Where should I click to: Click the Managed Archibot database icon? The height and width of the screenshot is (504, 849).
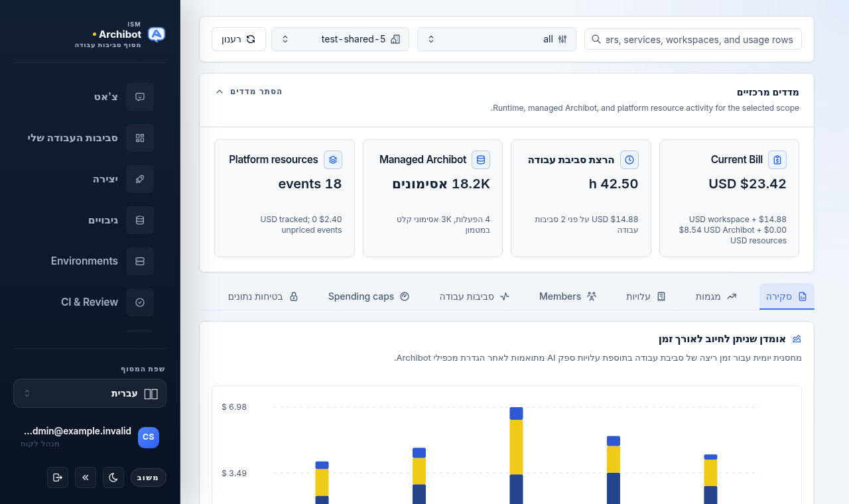click(x=481, y=160)
